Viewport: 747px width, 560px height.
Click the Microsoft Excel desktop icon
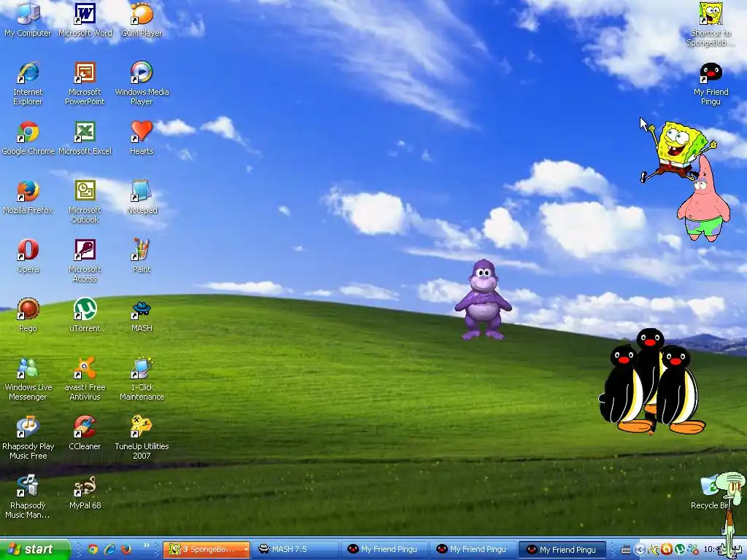[x=85, y=138]
